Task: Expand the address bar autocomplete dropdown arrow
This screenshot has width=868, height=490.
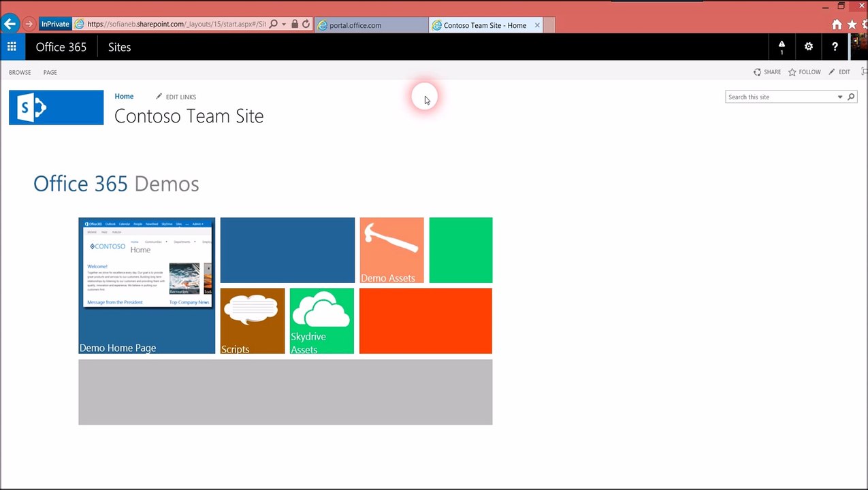Action: click(284, 24)
